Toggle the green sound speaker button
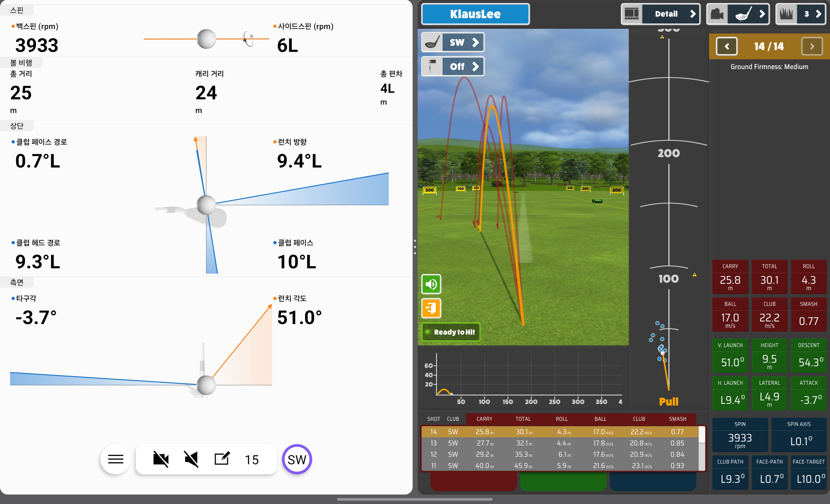The image size is (830, 504). tap(431, 284)
